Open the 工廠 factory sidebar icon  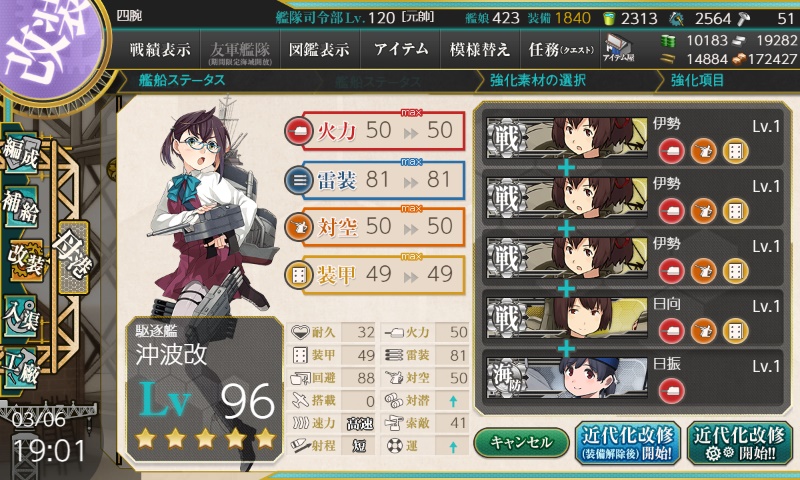[22, 367]
